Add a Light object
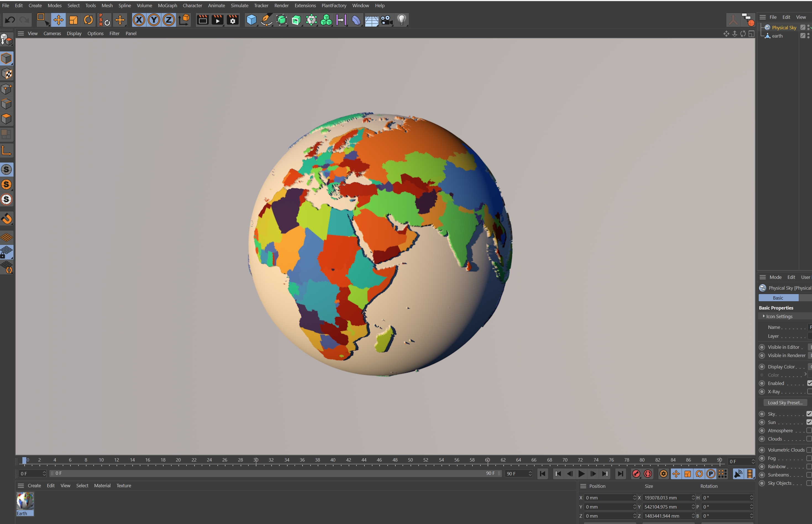The height and width of the screenshot is (524, 812). tap(401, 20)
